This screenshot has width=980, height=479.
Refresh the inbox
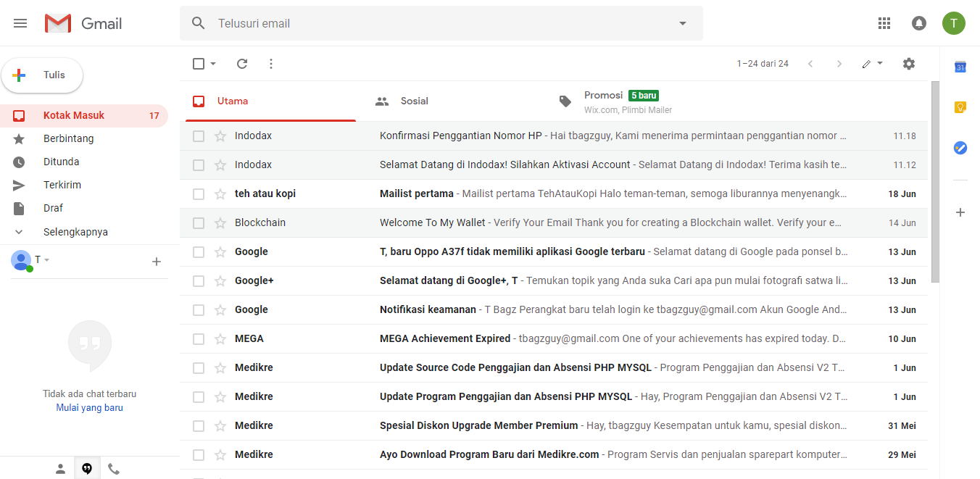coord(241,64)
